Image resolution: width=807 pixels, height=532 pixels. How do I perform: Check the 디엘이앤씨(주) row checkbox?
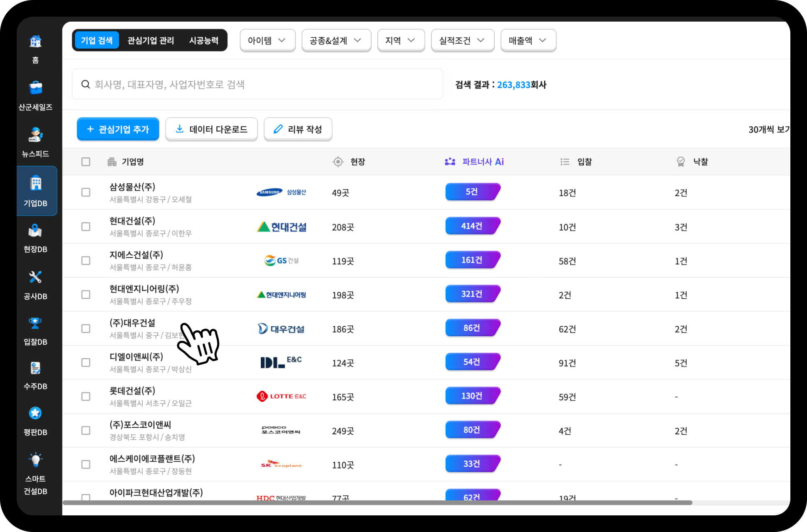(x=86, y=362)
